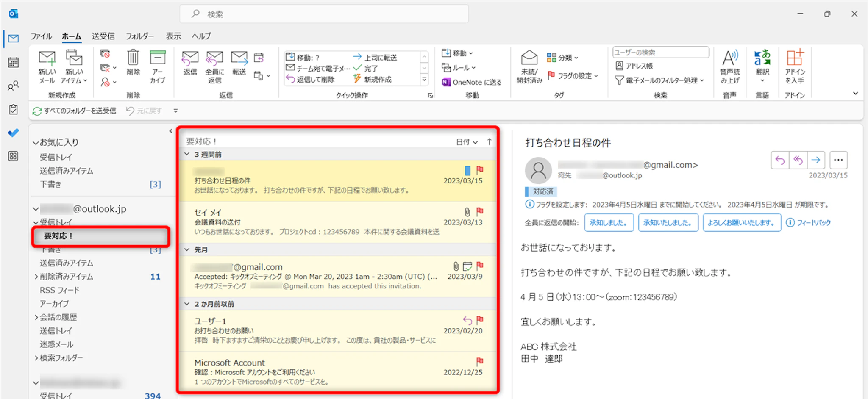The width and height of the screenshot is (868, 399).
Task: Open the 送受信 ribbon tab
Action: click(x=103, y=36)
